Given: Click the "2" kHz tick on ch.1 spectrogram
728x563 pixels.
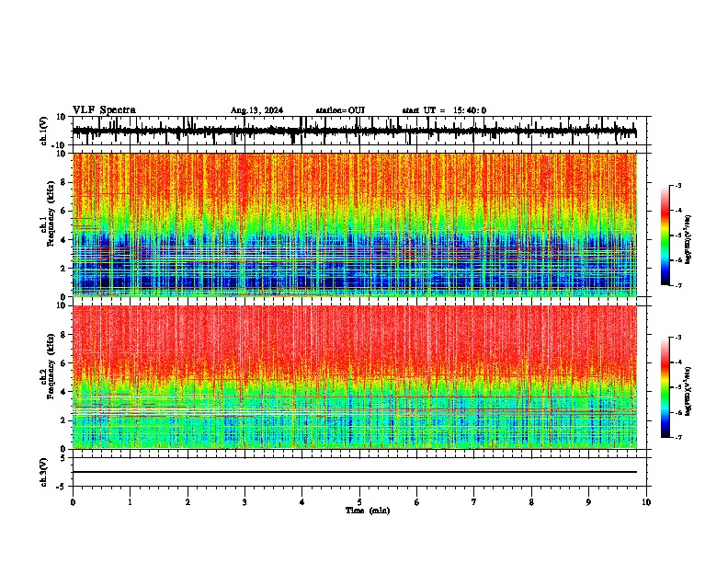Looking at the screenshot, I should click(x=64, y=269).
